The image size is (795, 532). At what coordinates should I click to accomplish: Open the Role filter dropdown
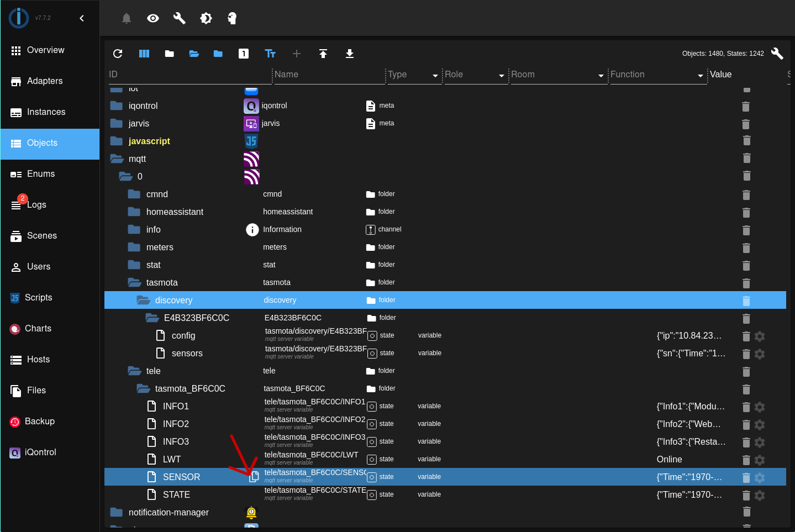pos(501,75)
